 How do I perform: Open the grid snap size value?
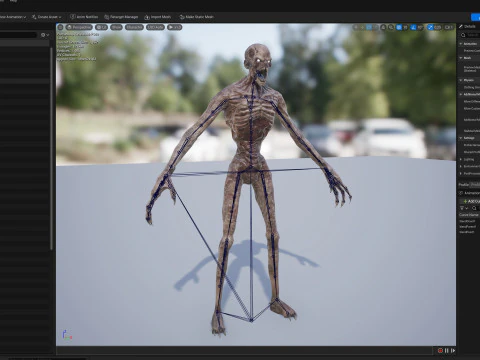(x=405, y=27)
